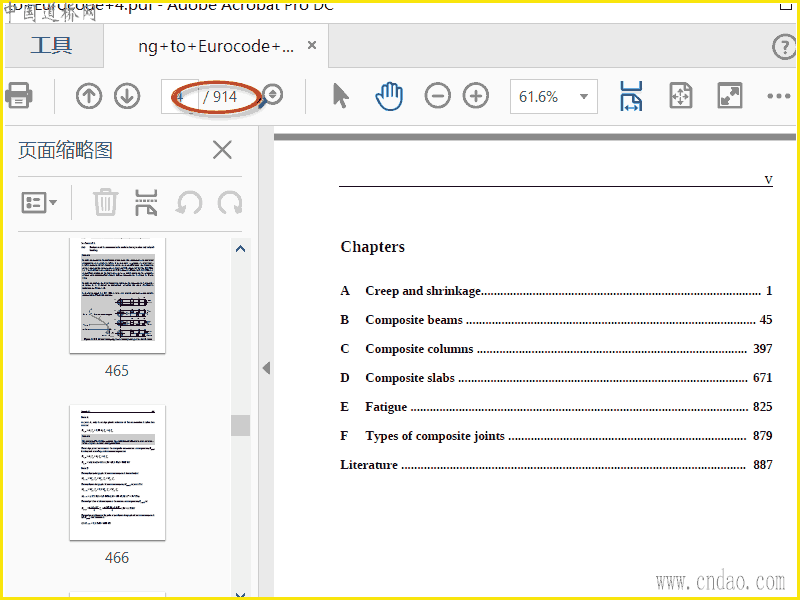800x600 pixels.
Task: Click the fit one full page icon
Action: (x=681, y=96)
